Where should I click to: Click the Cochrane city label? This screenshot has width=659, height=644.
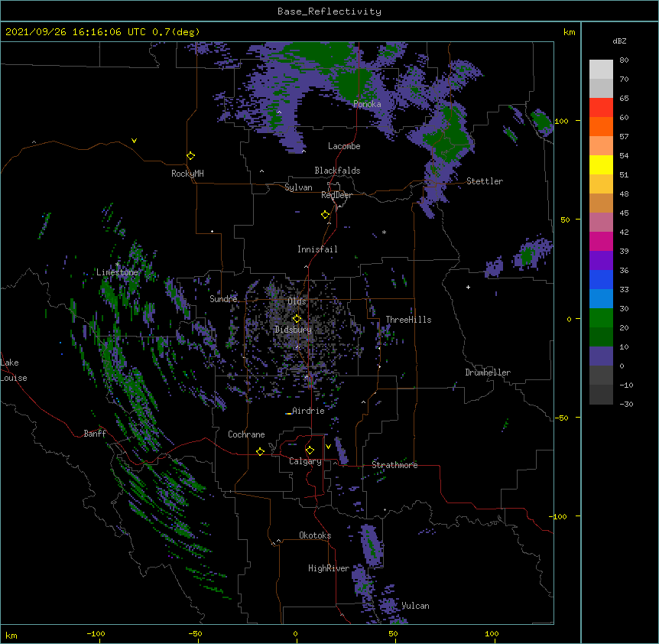click(x=246, y=434)
